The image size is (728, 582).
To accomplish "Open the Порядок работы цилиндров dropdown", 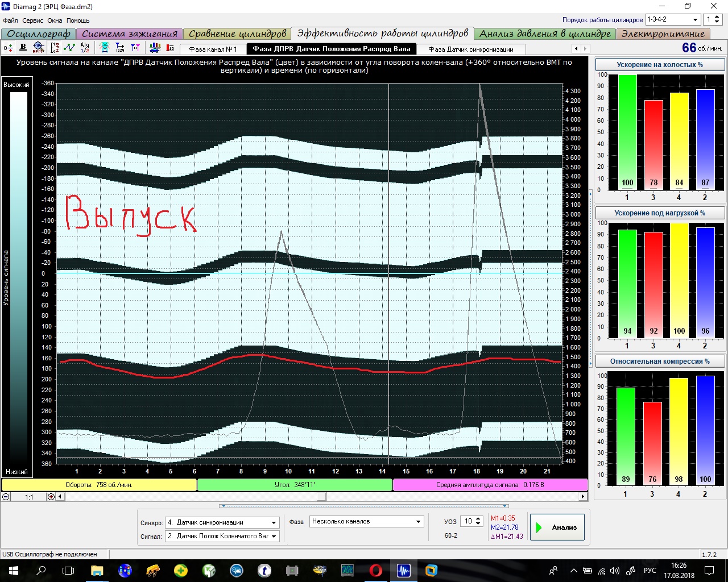I will pos(695,19).
